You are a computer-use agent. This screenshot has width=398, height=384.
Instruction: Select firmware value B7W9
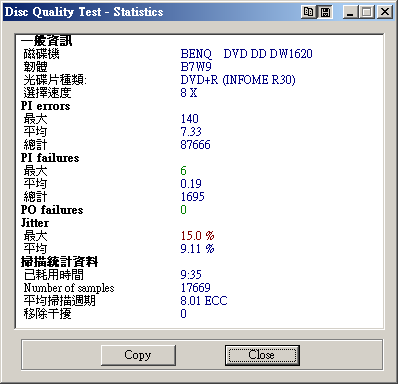[x=196, y=67]
